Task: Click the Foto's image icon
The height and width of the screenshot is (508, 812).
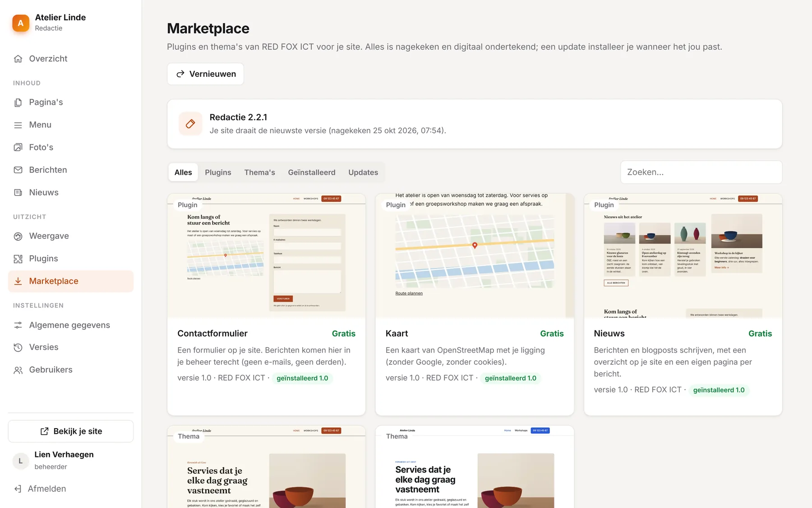Action: pyautogui.click(x=18, y=147)
